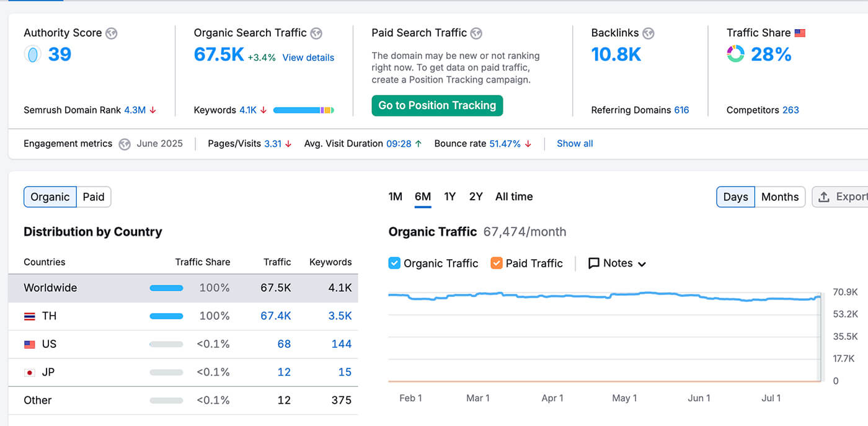Click TH traffic value 67.4K
868x426 pixels.
click(x=276, y=316)
